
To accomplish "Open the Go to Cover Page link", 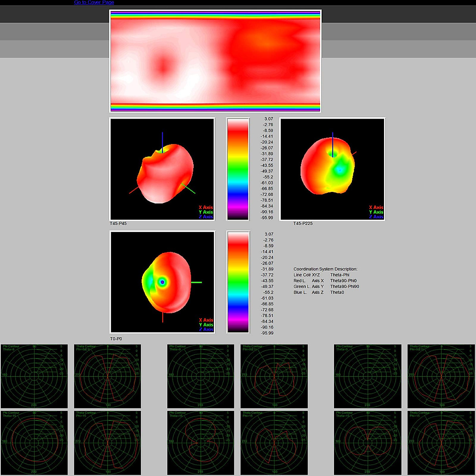I will tap(94, 2).
